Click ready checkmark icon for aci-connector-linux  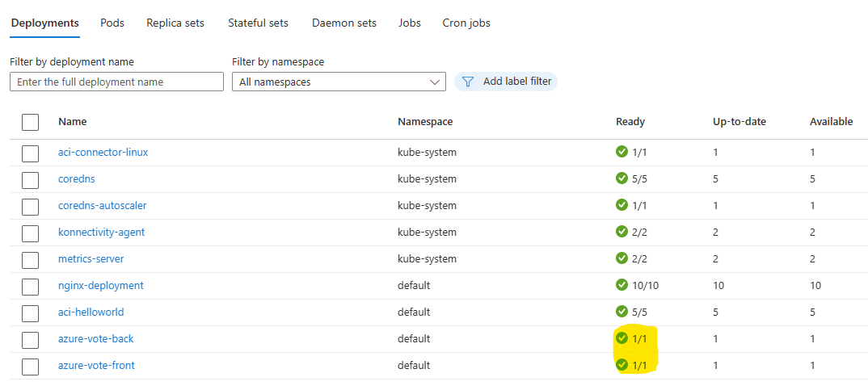point(622,152)
